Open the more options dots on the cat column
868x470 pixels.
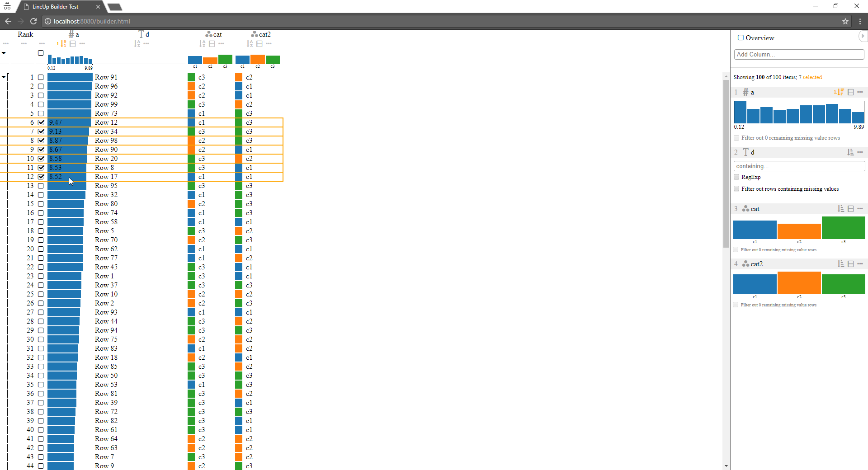tap(222, 43)
